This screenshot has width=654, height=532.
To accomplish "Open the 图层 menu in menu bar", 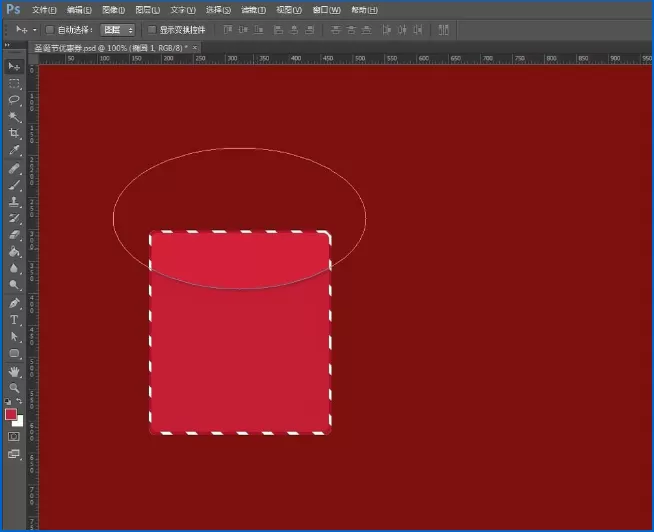I will (x=147, y=10).
